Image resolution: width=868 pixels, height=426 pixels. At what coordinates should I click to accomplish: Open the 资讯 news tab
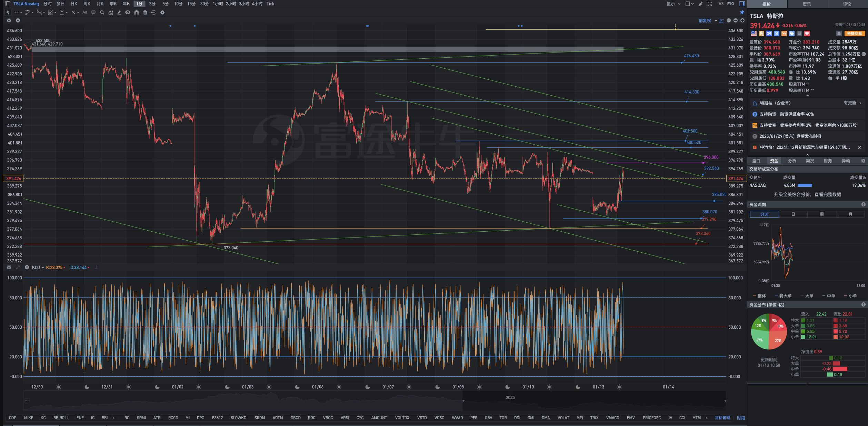807,4
